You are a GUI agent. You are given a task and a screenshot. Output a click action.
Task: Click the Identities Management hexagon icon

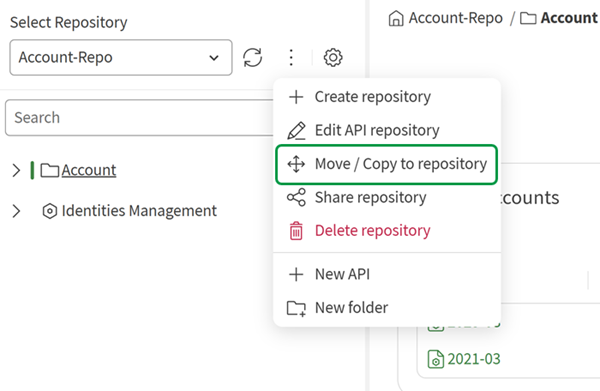pyautogui.click(x=50, y=211)
